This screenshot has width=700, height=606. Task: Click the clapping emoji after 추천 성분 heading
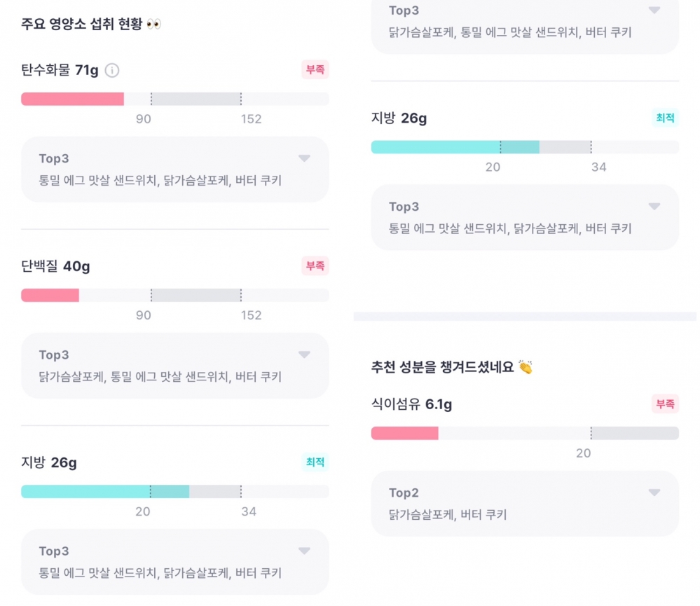(525, 367)
